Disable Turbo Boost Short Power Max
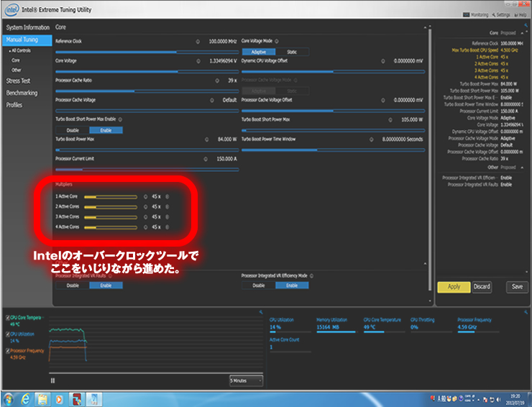Image resolution: width=532 pixels, height=407 pixels. (x=73, y=130)
